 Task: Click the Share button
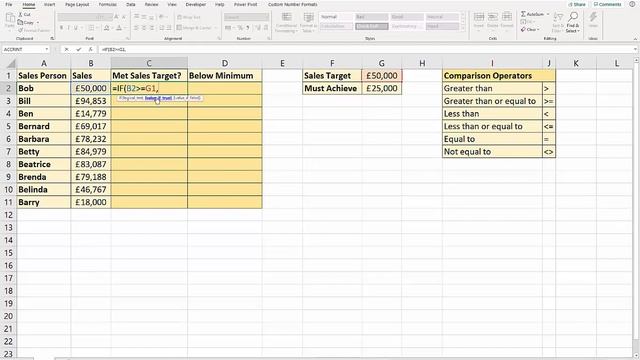(x=577, y=4)
